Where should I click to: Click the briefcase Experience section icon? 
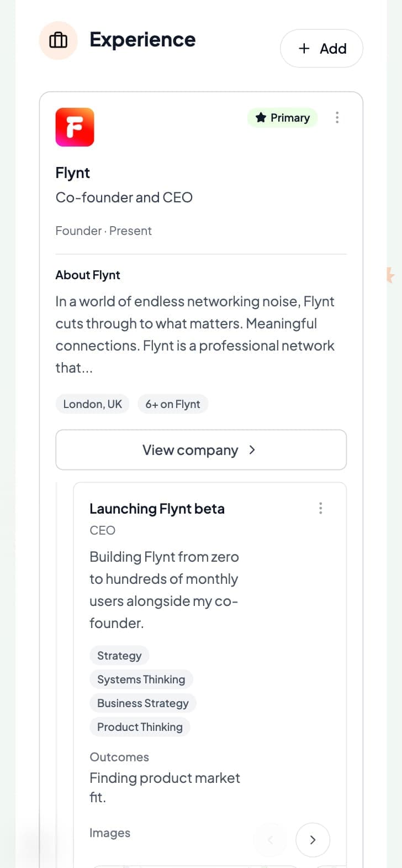(x=58, y=40)
